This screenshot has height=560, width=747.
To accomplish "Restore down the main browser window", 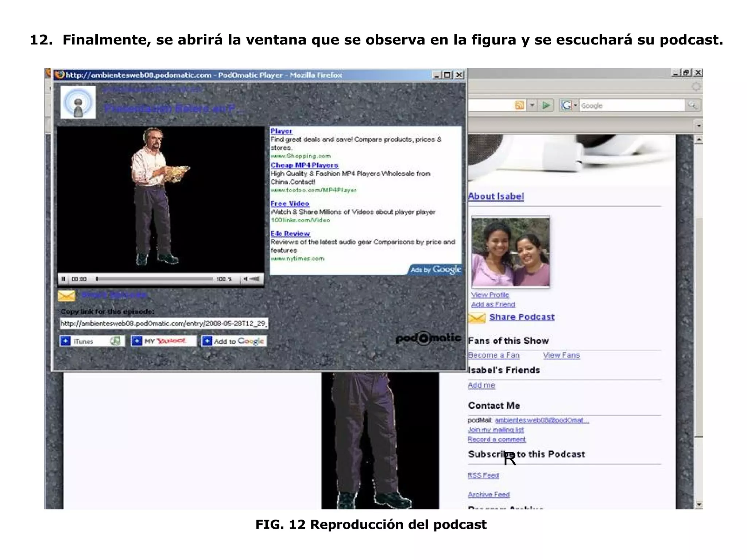I will point(686,73).
